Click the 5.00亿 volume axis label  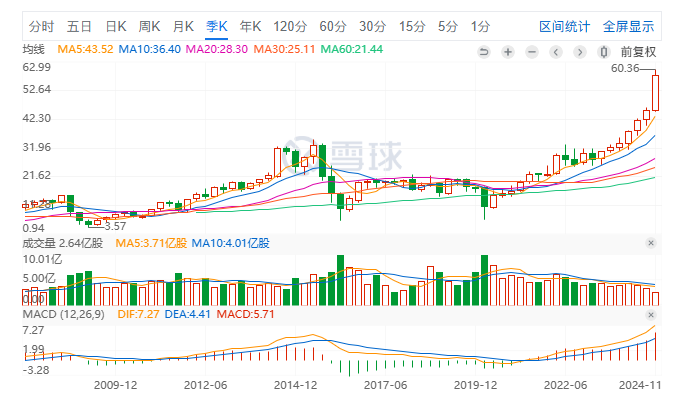[x=39, y=278]
